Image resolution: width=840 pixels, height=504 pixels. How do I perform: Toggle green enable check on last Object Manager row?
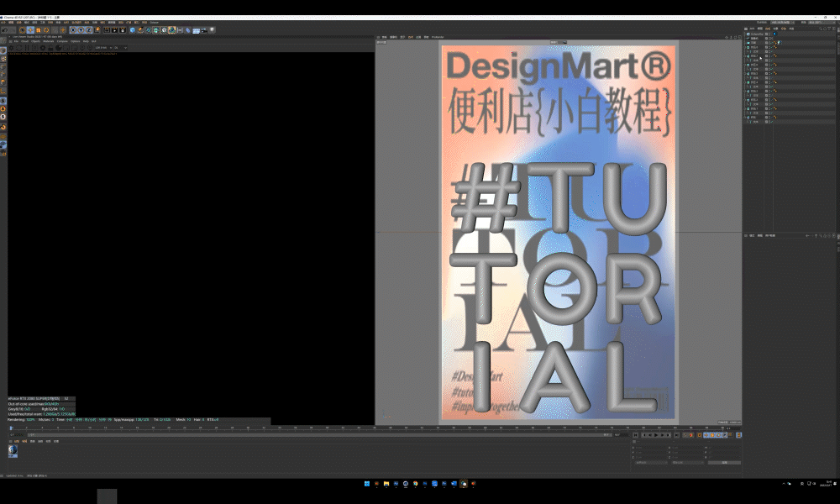[x=772, y=122]
